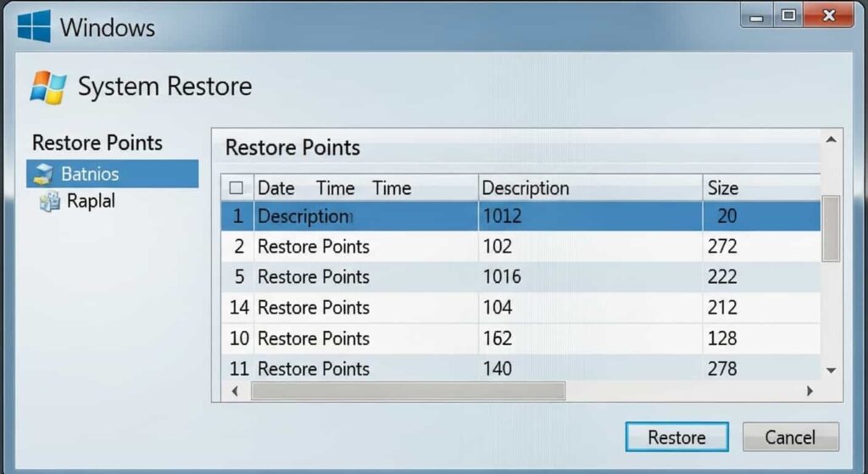The height and width of the screenshot is (474, 868).
Task: Click description value 140
Action: 497,369
